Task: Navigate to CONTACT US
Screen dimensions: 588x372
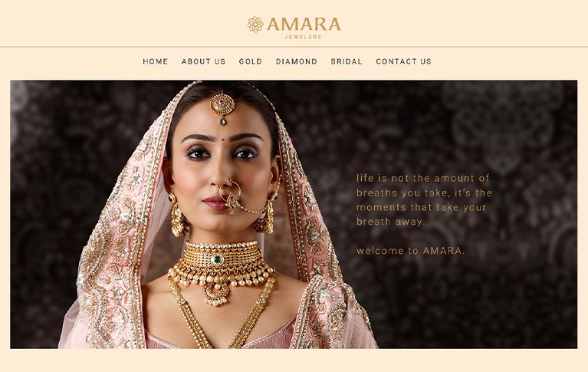Action: (404, 61)
